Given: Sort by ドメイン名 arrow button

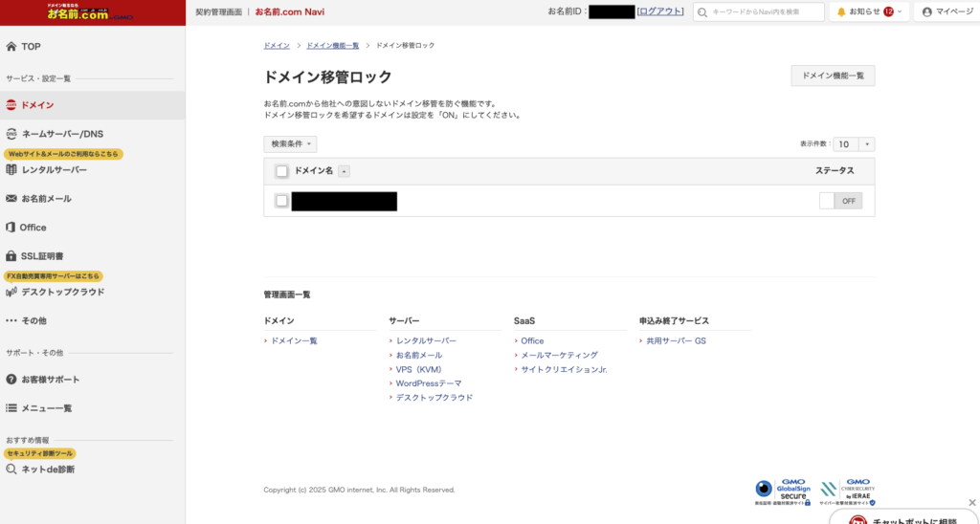Looking at the screenshot, I should [x=344, y=171].
